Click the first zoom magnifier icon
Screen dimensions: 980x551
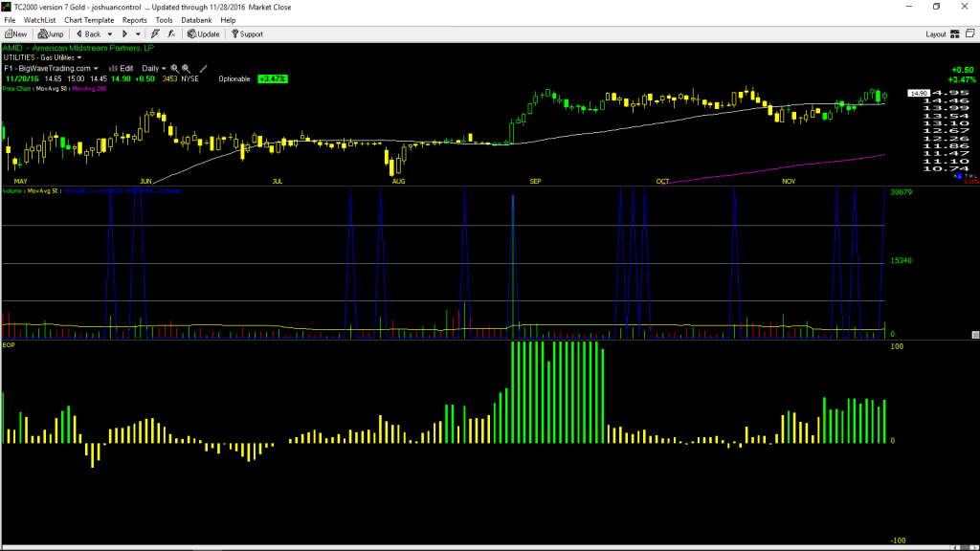[175, 68]
